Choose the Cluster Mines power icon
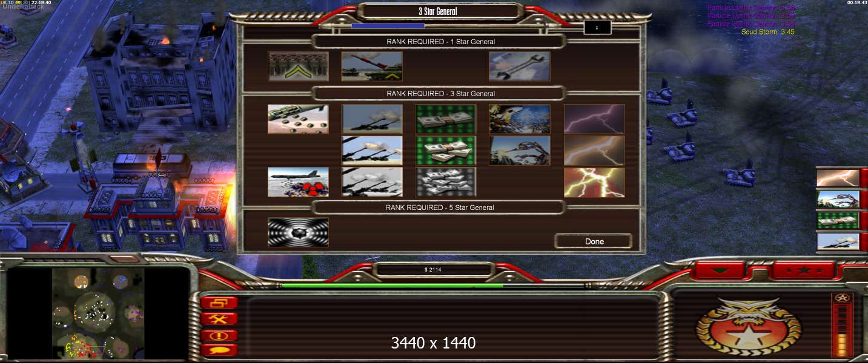This screenshot has height=363, width=868. [x=298, y=119]
